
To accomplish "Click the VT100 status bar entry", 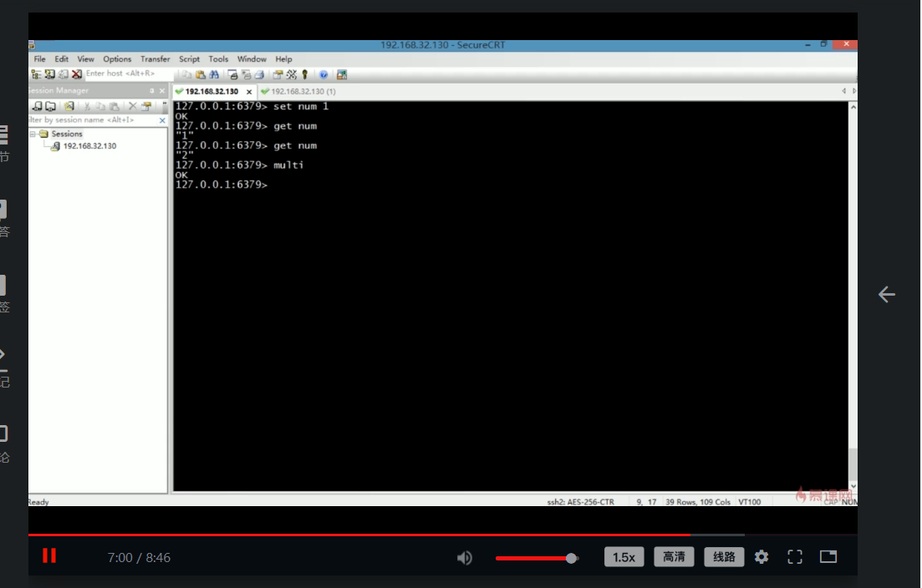I will tap(749, 502).
